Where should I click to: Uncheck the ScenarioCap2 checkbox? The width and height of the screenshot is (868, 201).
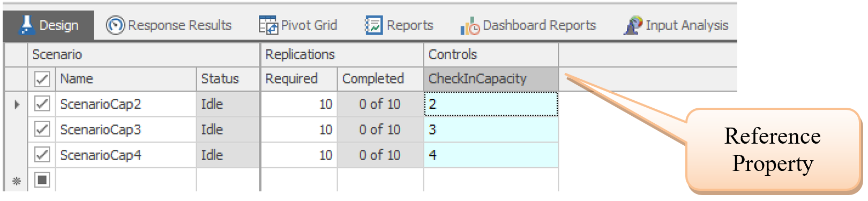[42, 104]
